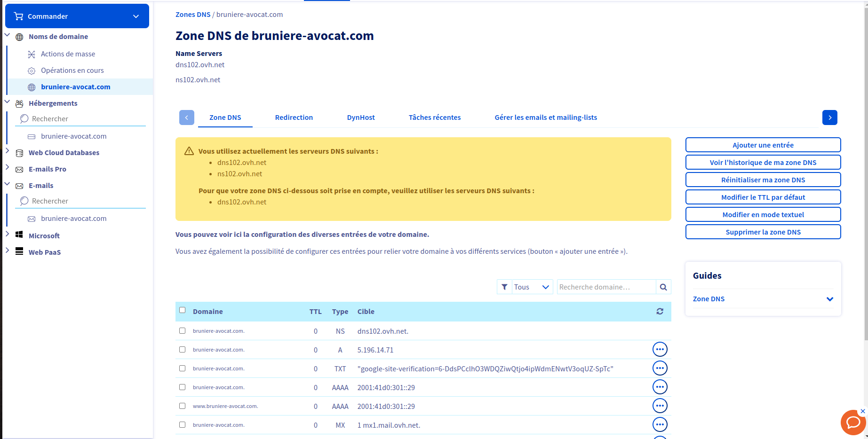This screenshot has height=439, width=868.
Task: Focus the Recherche domaine search field
Action: pos(606,287)
